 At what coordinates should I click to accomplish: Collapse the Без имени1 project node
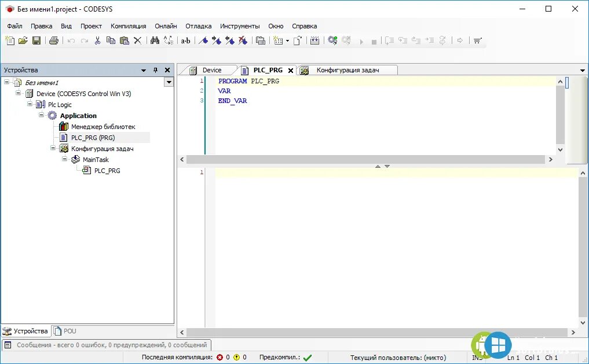(6, 82)
